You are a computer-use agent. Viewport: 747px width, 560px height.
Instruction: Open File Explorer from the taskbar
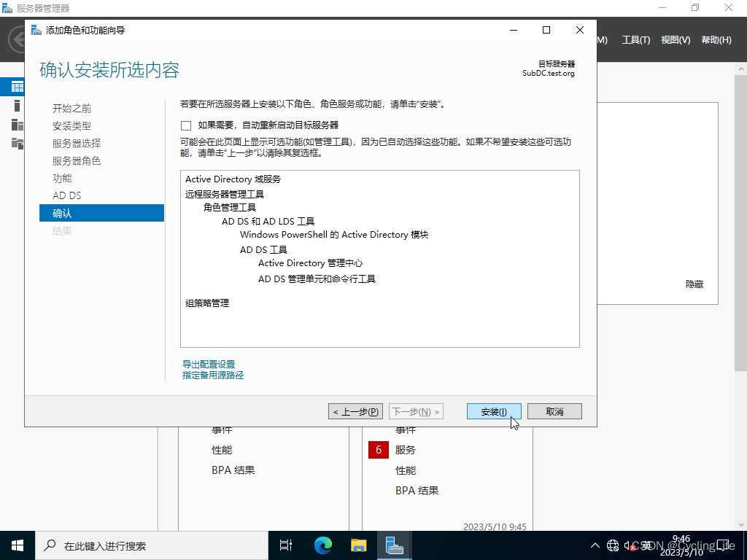pos(357,545)
